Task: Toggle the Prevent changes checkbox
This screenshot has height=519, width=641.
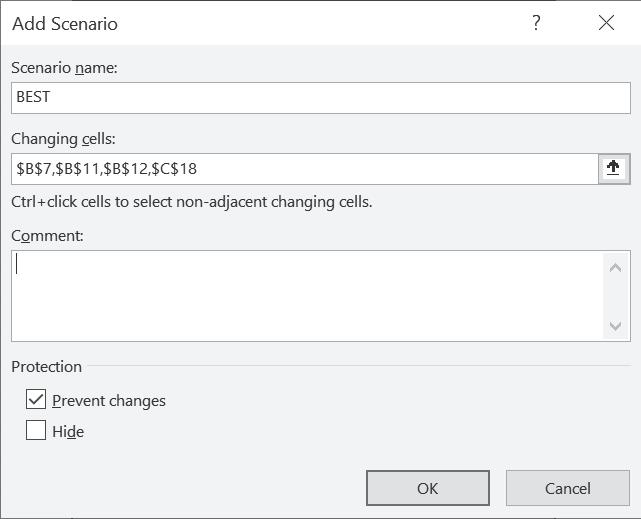Action: pyautogui.click(x=36, y=400)
